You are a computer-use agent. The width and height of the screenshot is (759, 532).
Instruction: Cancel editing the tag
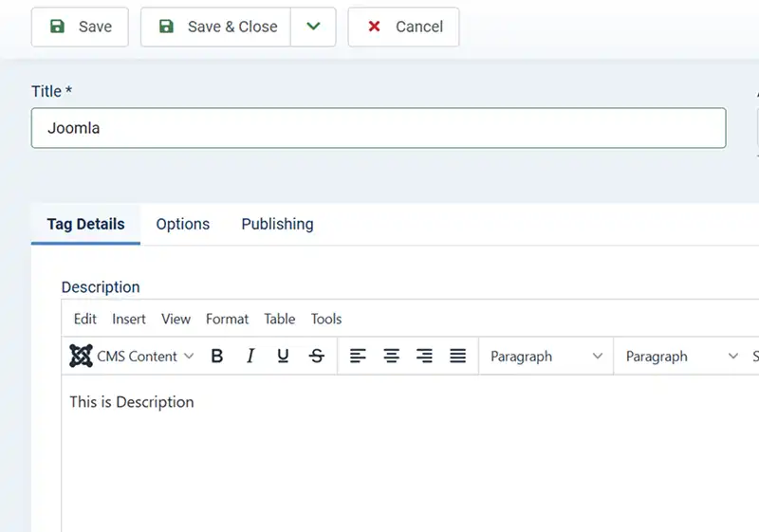point(403,27)
